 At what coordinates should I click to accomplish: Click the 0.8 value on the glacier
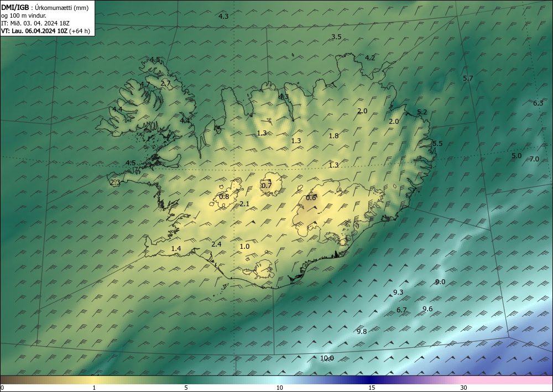[x=224, y=197]
